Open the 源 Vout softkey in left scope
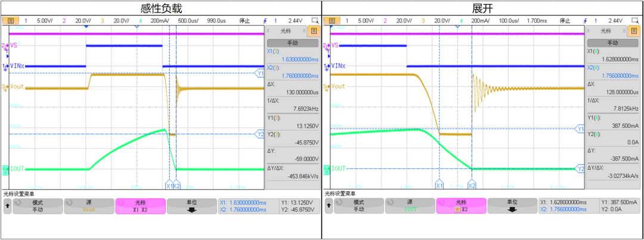644x240 pixels. [89, 206]
